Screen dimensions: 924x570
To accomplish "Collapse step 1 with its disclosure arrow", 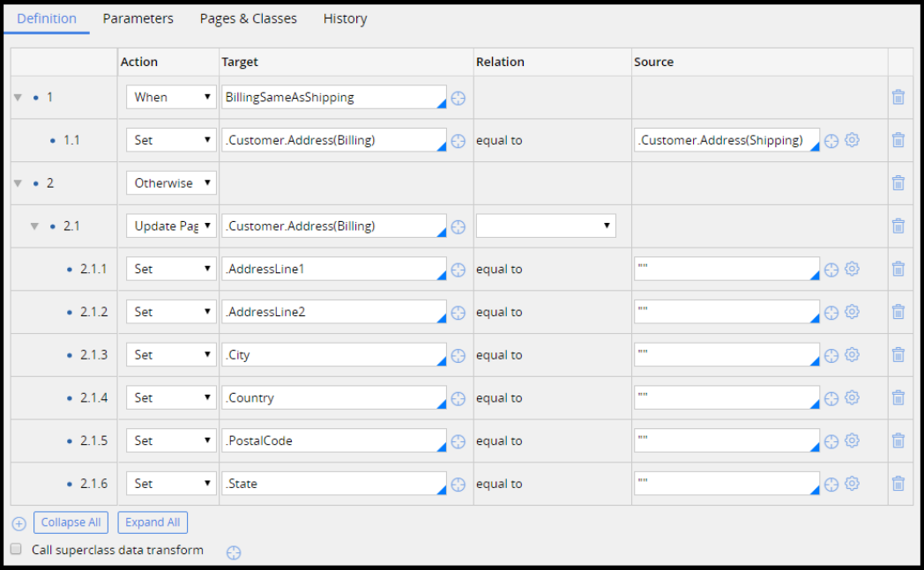I will tap(18, 98).
